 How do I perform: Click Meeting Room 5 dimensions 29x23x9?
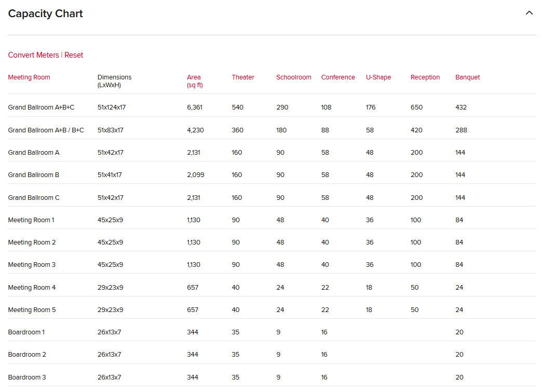[x=110, y=310]
